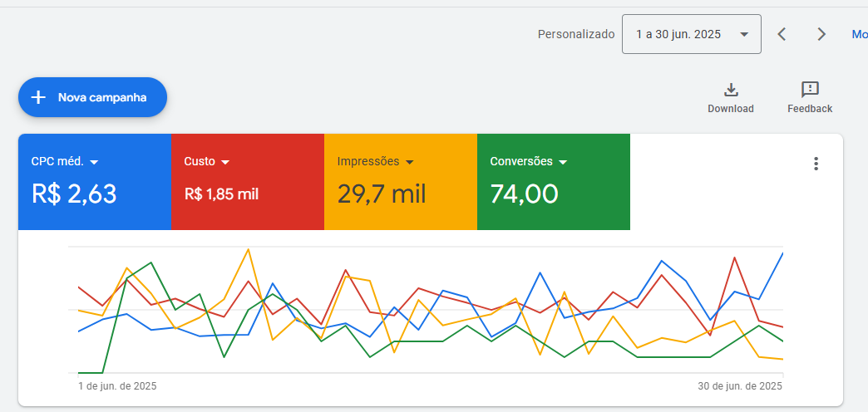Screen dimensions: 868x412
Task: Click the Personalizado date label
Action: click(576, 34)
